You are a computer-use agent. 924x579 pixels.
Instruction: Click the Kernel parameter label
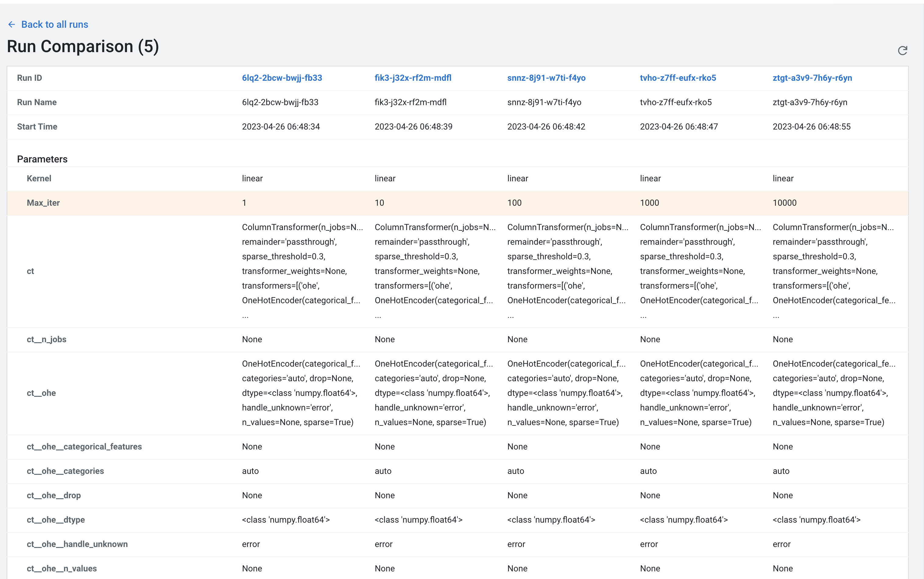click(x=39, y=179)
